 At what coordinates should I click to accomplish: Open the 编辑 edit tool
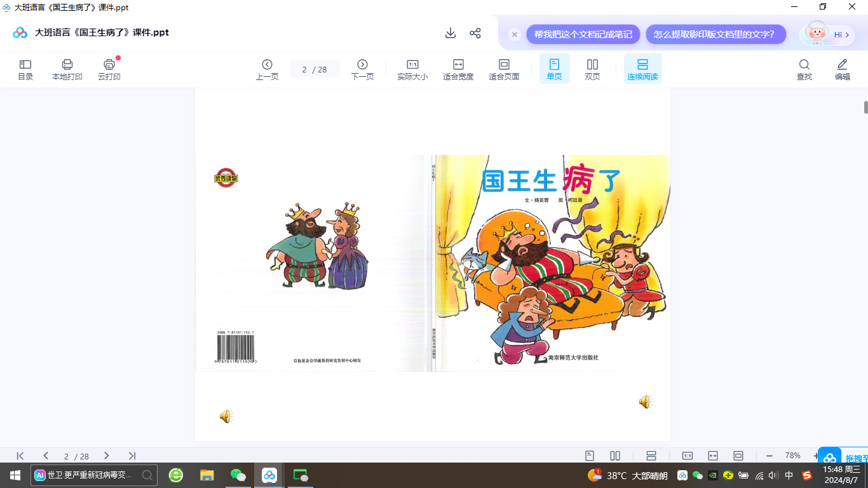point(843,70)
